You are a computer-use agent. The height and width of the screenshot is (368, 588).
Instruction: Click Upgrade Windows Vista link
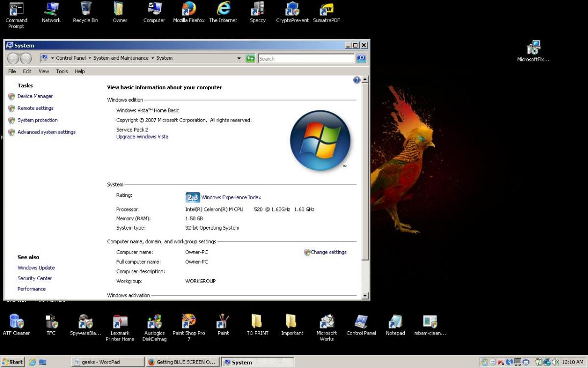142,137
